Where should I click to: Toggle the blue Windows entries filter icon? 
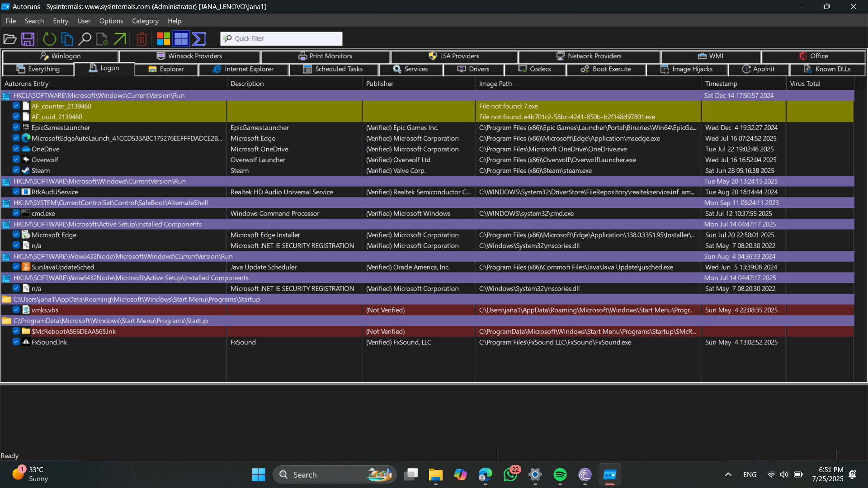[x=181, y=39]
